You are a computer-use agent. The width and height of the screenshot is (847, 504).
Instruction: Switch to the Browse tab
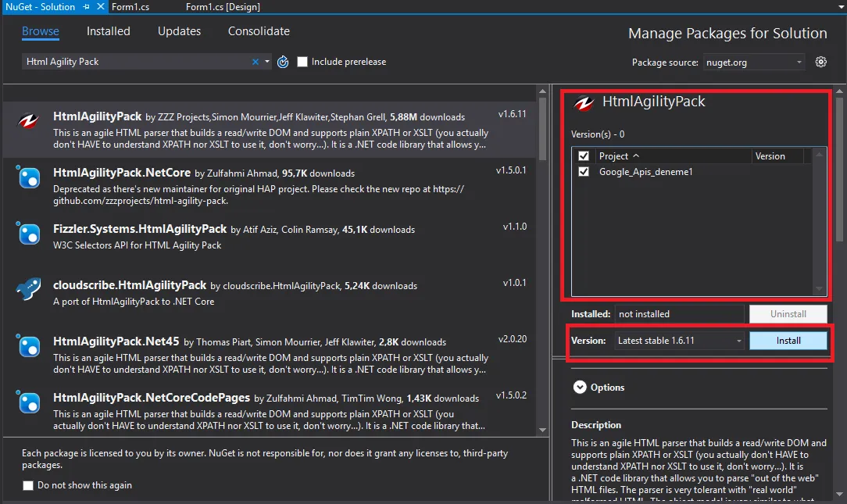point(41,31)
